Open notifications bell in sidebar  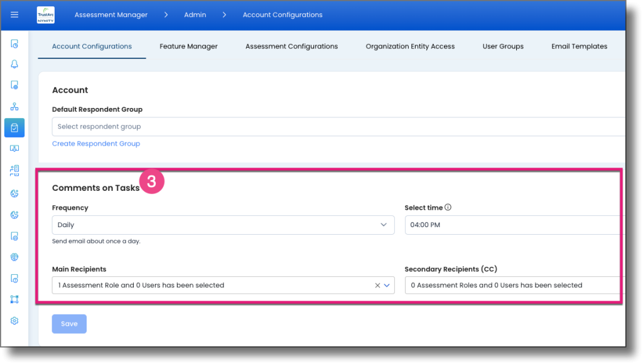tap(14, 64)
